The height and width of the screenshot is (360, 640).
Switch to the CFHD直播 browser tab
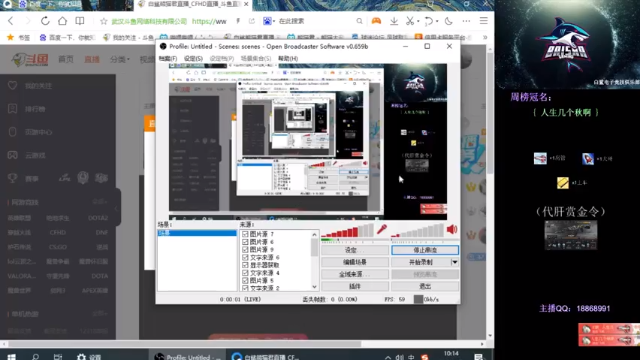[x=193, y=4]
